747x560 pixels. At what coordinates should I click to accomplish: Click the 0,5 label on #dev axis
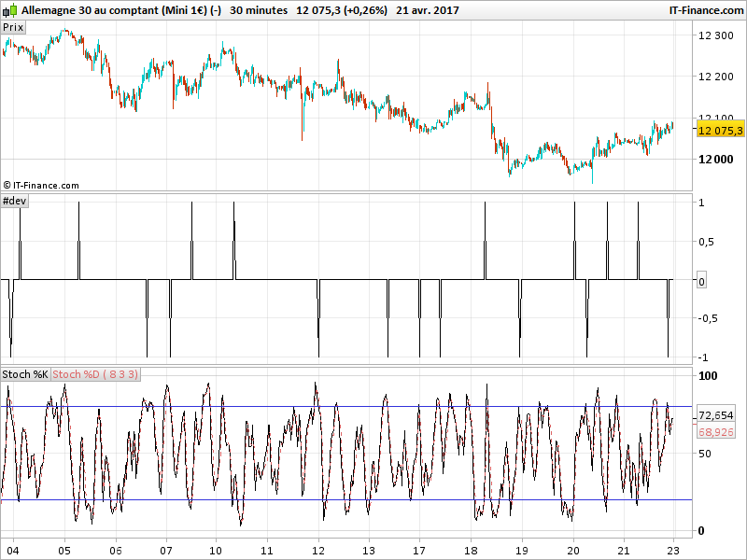(x=706, y=242)
